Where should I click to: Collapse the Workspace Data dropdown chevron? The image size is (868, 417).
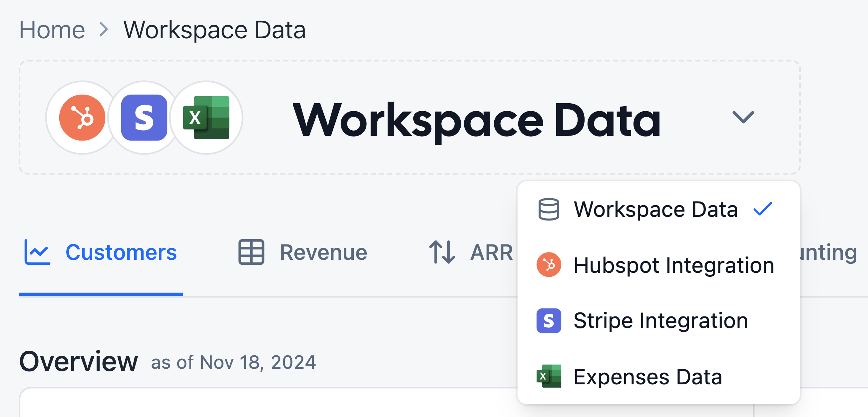point(743,117)
